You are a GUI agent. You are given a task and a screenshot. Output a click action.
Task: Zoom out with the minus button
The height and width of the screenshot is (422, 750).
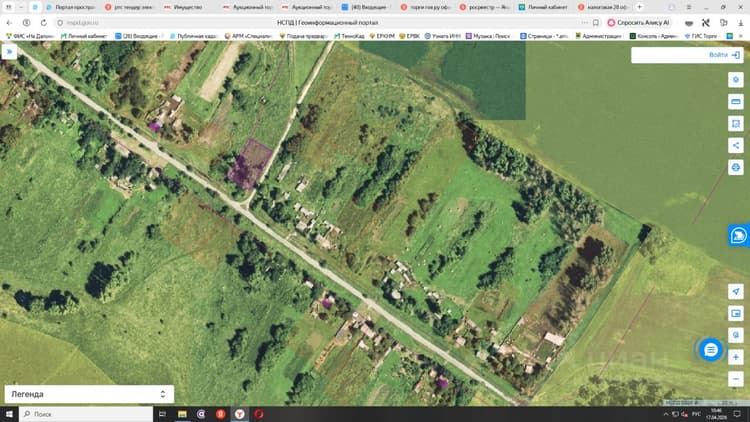[x=736, y=379]
